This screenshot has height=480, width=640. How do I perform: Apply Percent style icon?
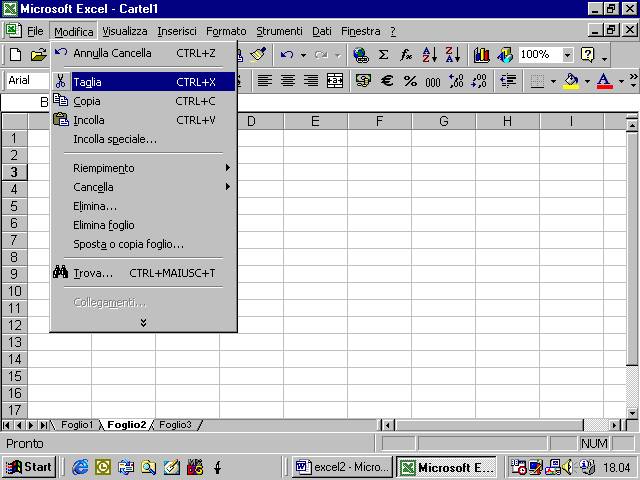410,81
